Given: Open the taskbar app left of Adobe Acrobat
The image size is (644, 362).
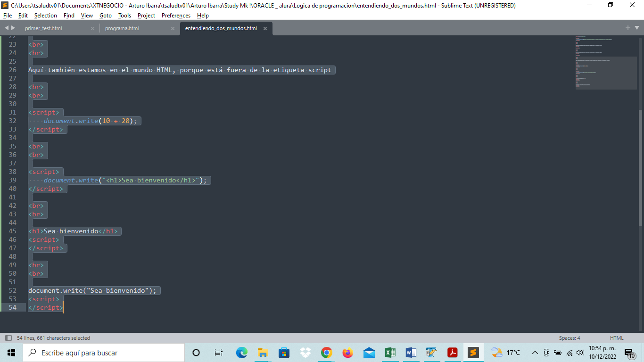Looking at the screenshot, I should [x=431, y=353].
